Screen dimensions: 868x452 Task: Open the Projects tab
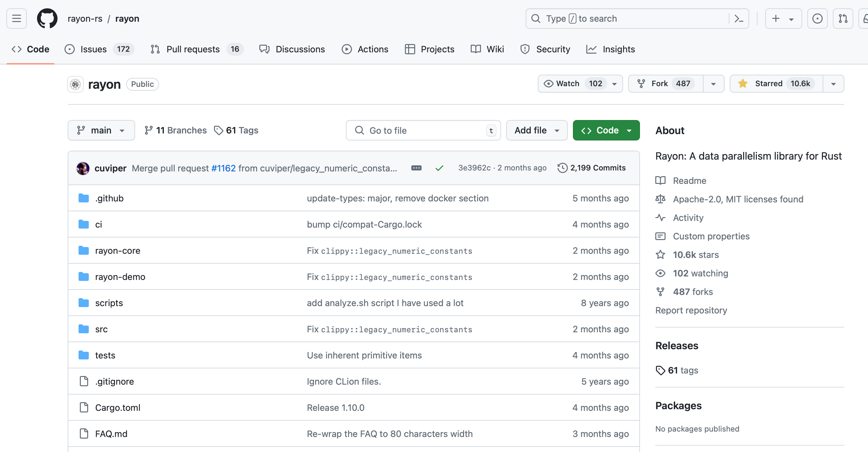click(x=430, y=49)
